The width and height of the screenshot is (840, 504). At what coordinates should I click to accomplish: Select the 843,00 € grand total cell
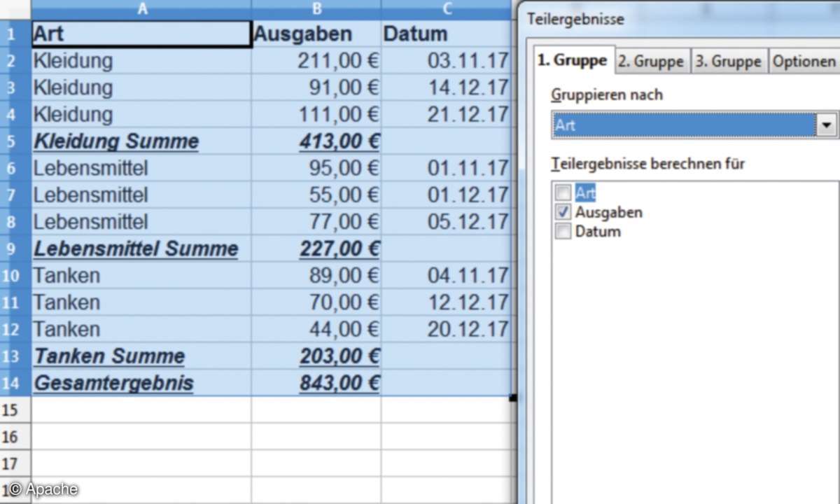[x=316, y=383]
